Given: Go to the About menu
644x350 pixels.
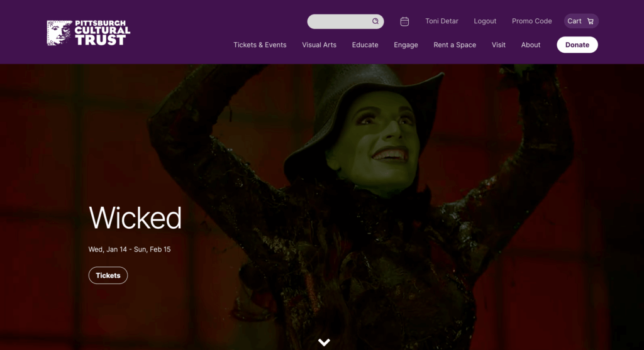Looking at the screenshot, I should tap(531, 45).
